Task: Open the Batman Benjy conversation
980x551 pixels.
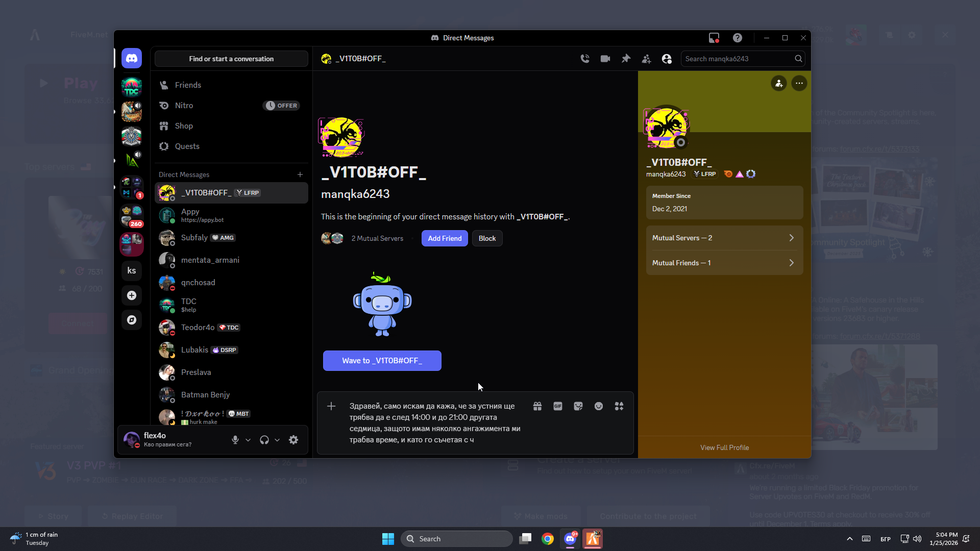Action: click(x=231, y=395)
